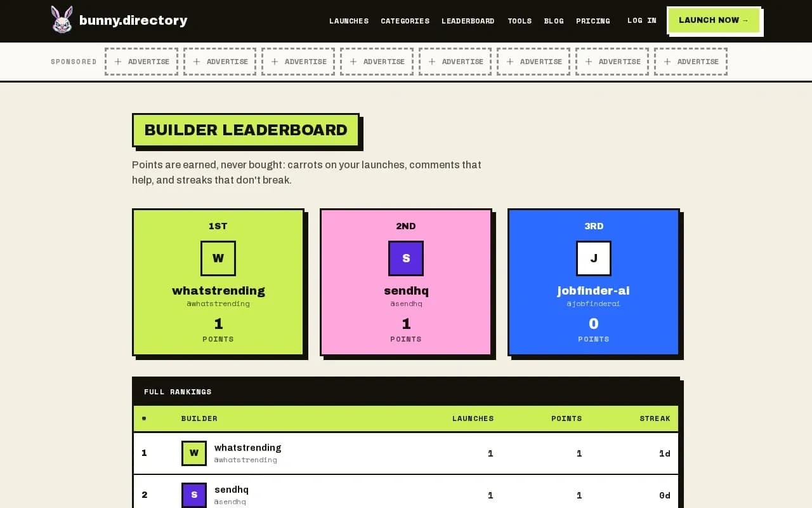Click the @jobfinderai handle in the 3rd place card
Image resolution: width=812 pixels, height=508 pixels.
pos(594,304)
